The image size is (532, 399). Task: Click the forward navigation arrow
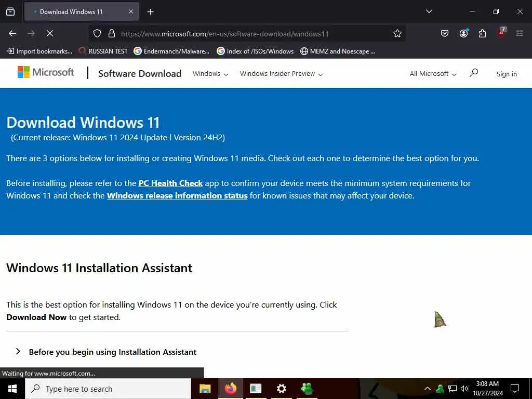[31, 33]
